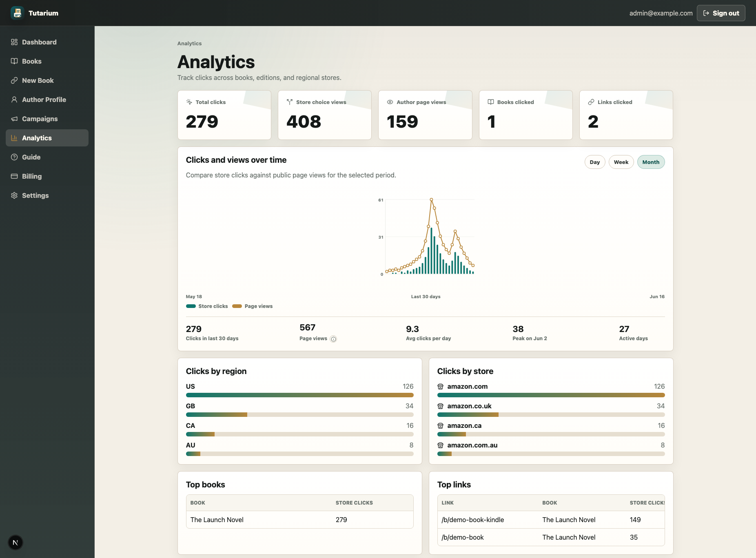
Task: Click the Page views legend swatch
Action: tap(237, 306)
